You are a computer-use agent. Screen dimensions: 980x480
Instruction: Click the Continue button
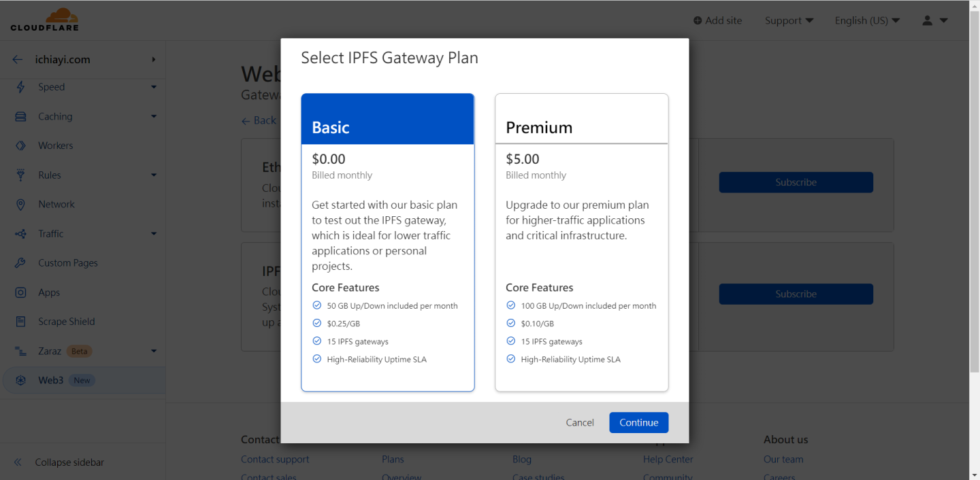(638, 422)
